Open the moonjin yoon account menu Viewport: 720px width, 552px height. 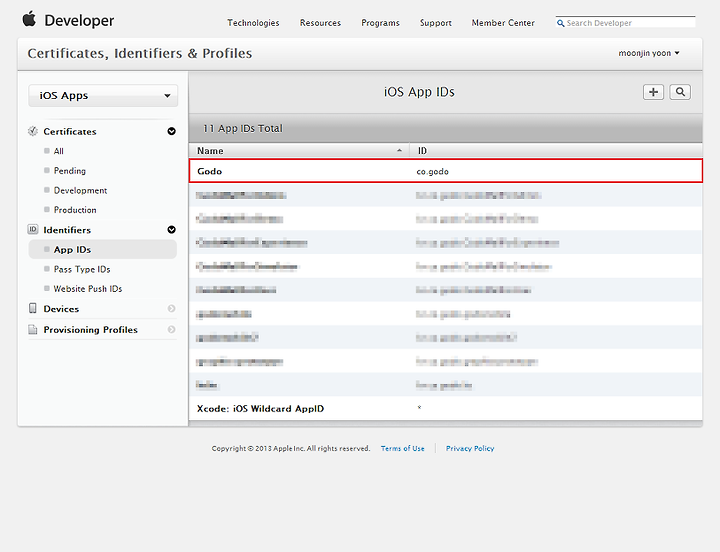click(x=648, y=53)
